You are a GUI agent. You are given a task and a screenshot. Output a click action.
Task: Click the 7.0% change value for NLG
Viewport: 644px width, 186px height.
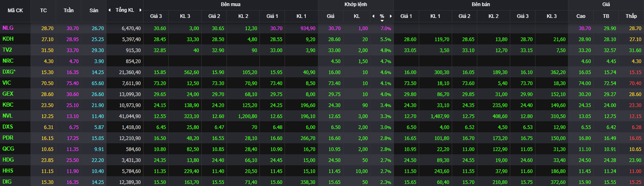(x=385, y=28)
